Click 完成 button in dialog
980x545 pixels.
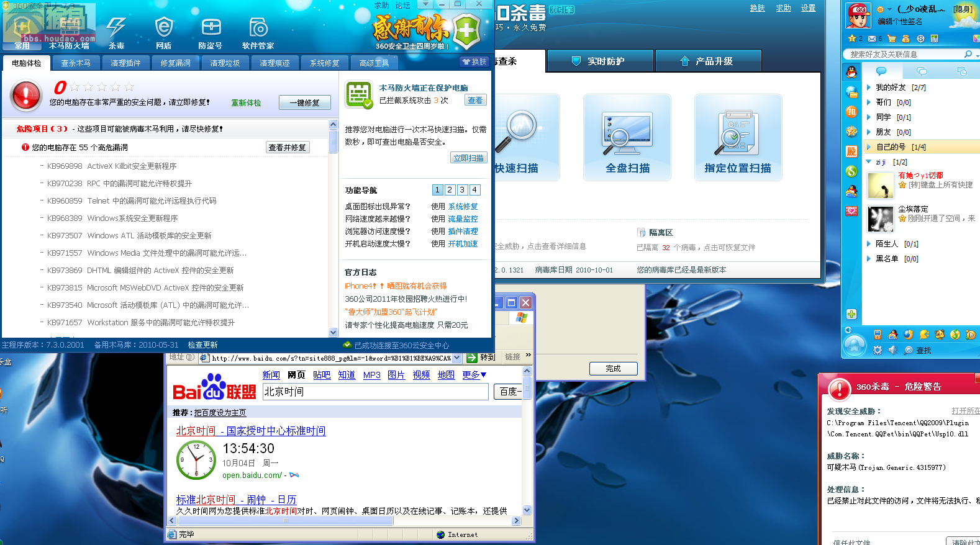(614, 368)
